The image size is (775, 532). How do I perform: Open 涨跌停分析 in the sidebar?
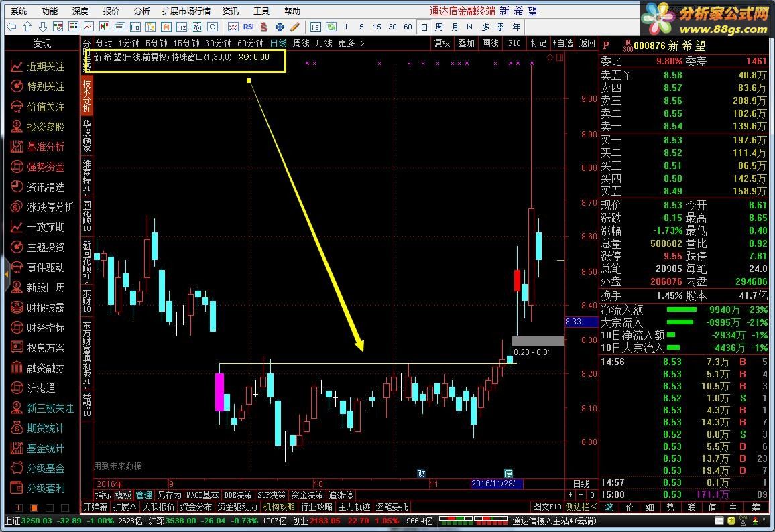[42, 207]
